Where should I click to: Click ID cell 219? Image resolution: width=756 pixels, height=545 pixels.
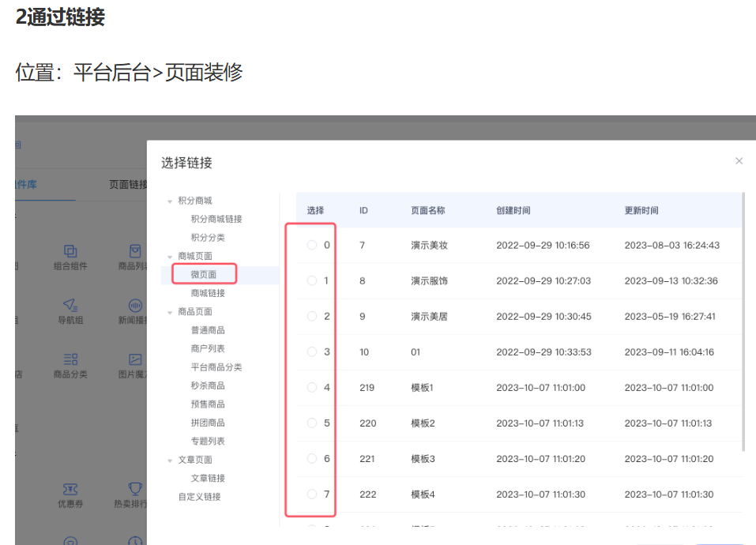tap(367, 388)
